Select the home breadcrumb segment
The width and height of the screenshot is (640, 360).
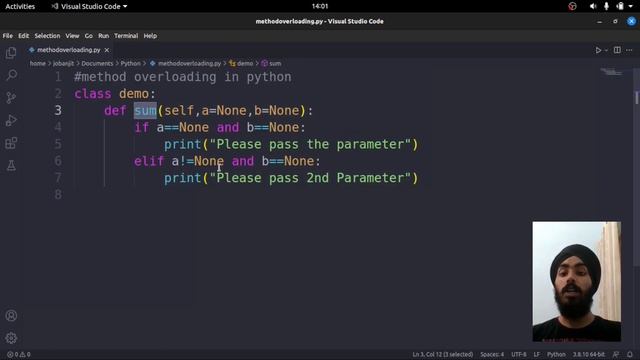click(x=38, y=63)
